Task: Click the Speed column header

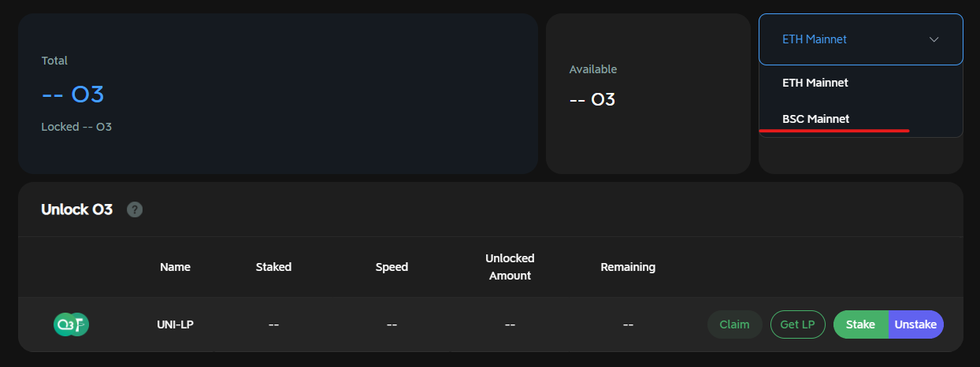Action: [x=392, y=267]
